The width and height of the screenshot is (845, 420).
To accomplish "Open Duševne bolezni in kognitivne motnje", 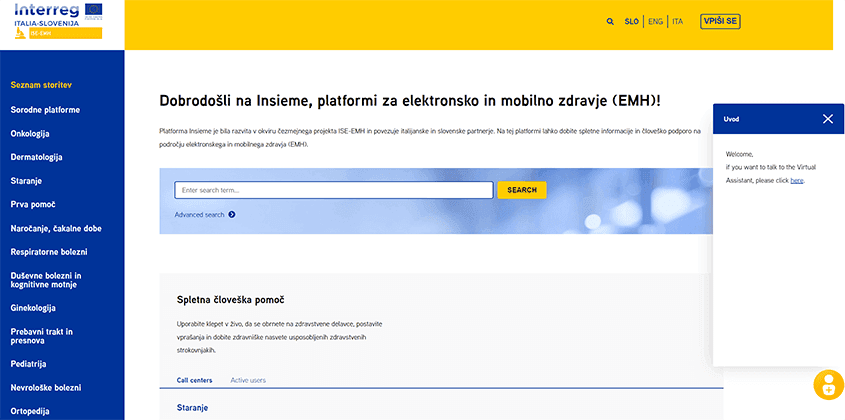I will pyautogui.click(x=46, y=280).
